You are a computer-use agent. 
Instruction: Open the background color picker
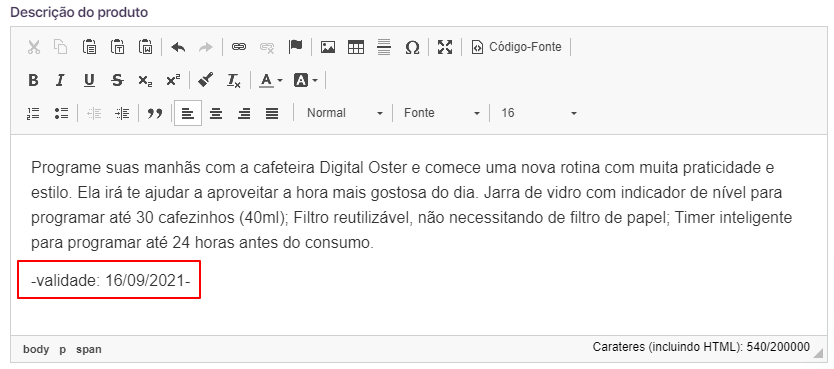pos(306,80)
